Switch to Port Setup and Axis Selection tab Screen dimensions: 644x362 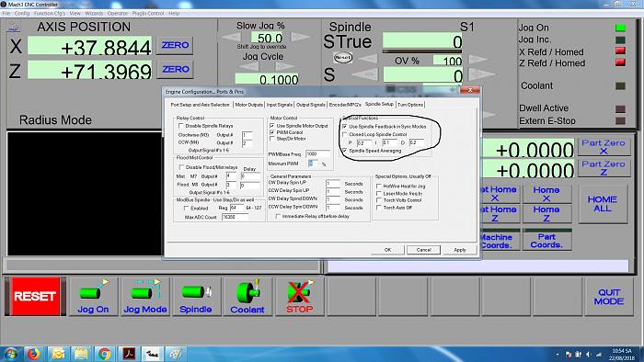coord(200,105)
